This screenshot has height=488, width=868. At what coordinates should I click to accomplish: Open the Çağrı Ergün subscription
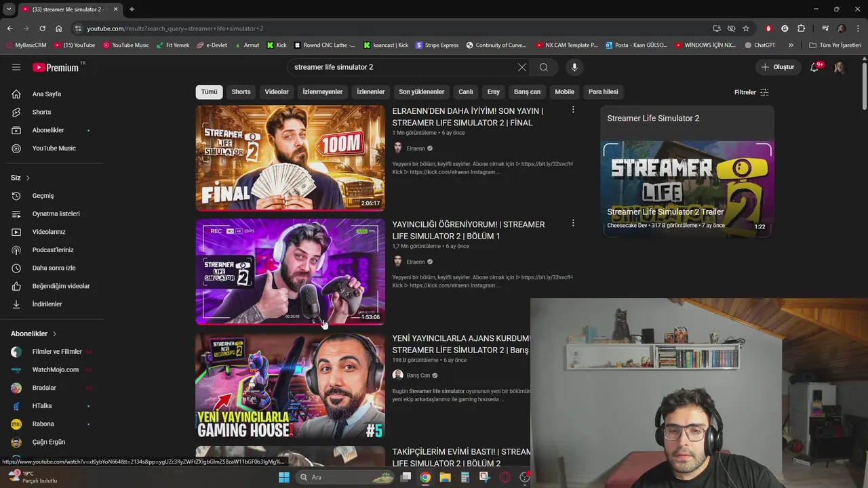pyautogui.click(x=49, y=442)
